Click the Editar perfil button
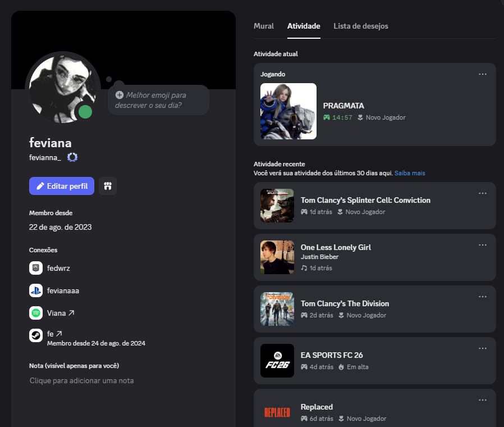The width and height of the screenshot is (504, 427). (x=62, y=186)
